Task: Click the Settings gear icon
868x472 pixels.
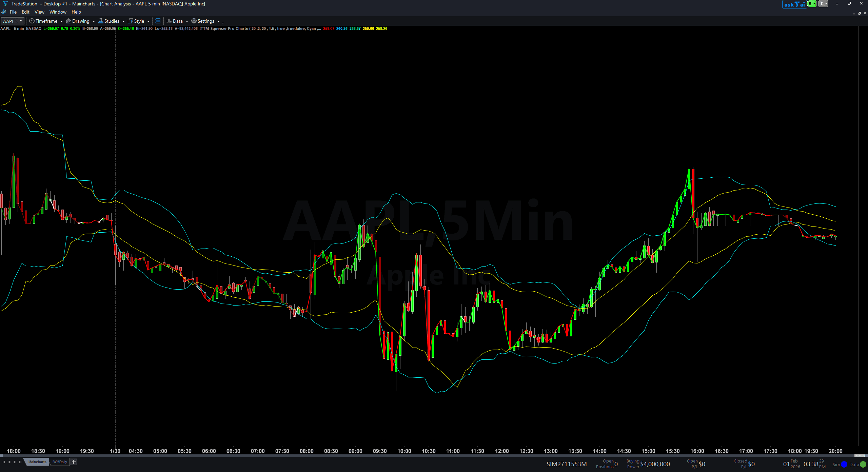Action: [x=193, y=21]
